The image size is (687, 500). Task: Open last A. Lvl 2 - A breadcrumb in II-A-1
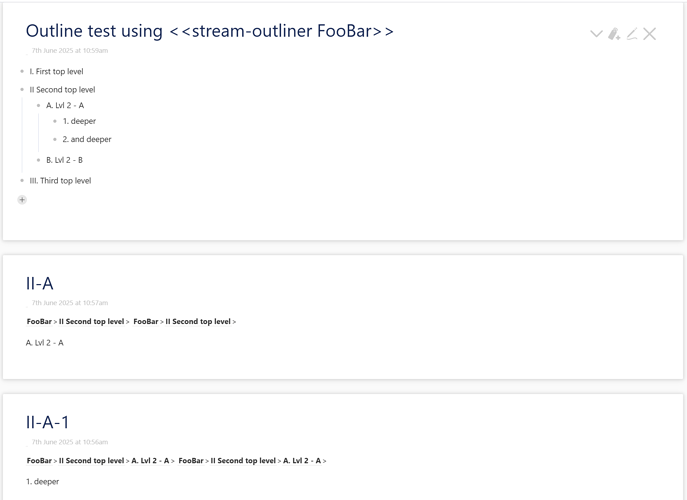pyautogui.click(x=302, y=461)
